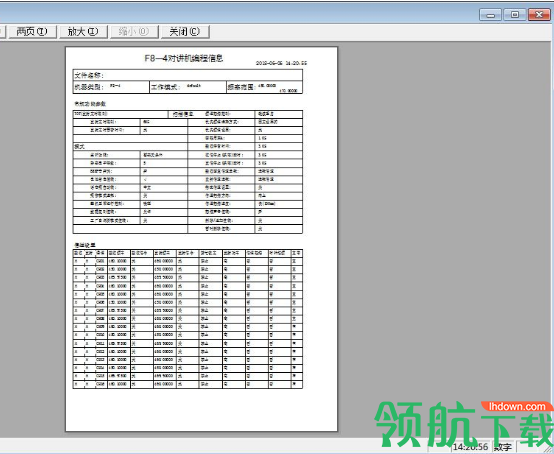The width and height of the screenshot is (554, 454).
Task: Click the 频率范围: label on the page
Action: [242, 87]
